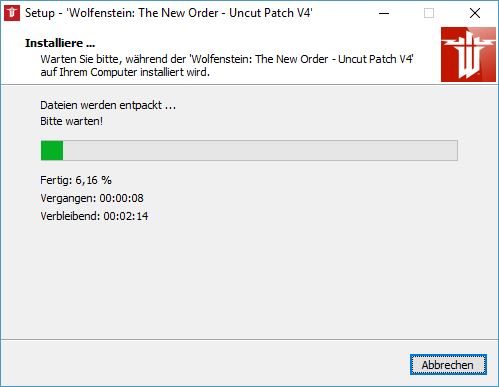Click the small setup icon in title bar
The image size is (499, 387).
coord(12,13)
